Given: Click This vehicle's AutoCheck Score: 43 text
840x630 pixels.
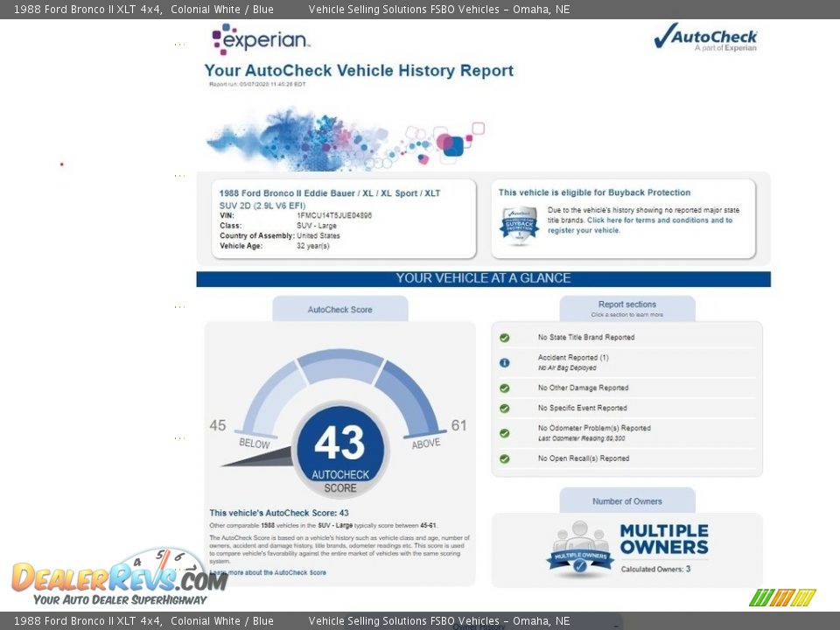Looking at the screenshot, I should [x=279, y=513].
